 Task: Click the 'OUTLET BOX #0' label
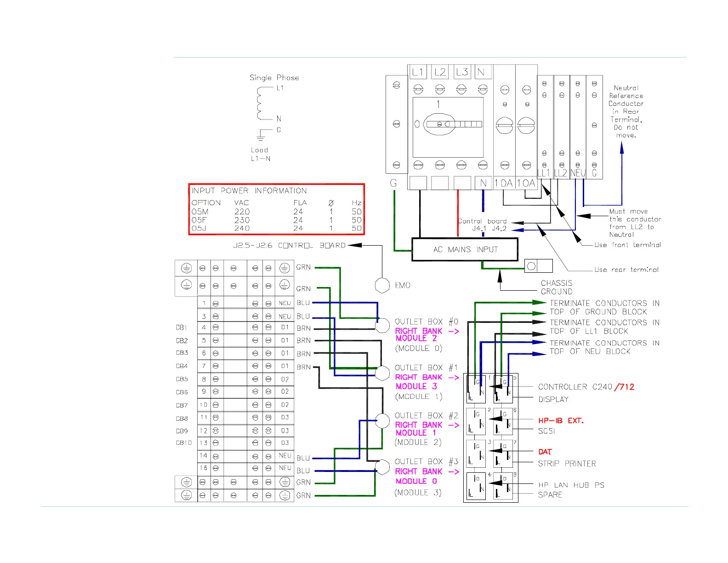click(x=427, y=322)
